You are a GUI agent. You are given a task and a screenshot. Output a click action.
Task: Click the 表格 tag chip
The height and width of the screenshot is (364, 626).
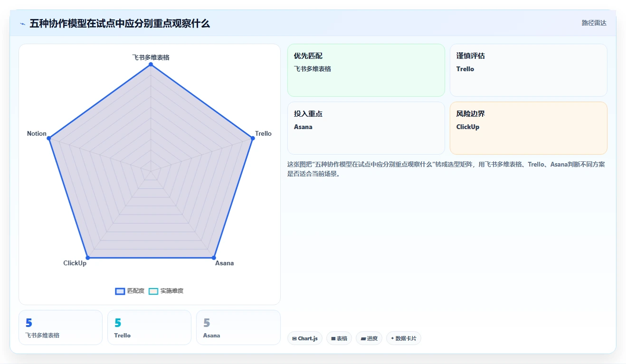point(339,338)
